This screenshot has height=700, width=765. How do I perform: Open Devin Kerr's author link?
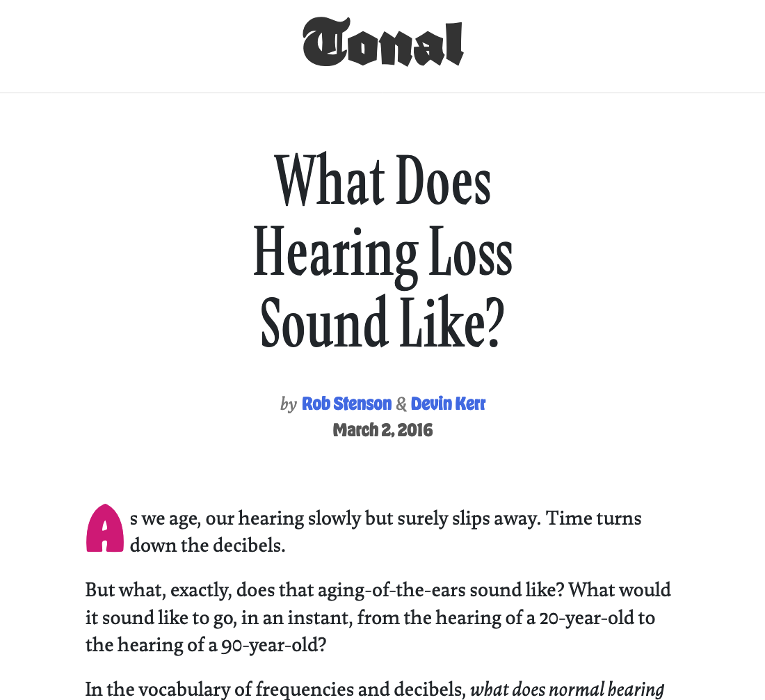pyautogui.click(x=448, y=404)
